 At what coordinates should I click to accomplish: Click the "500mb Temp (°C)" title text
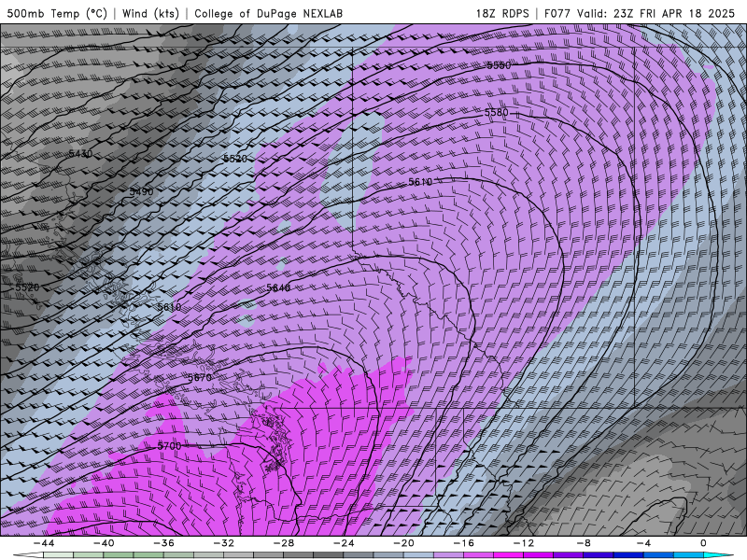(x=56, y=13)
